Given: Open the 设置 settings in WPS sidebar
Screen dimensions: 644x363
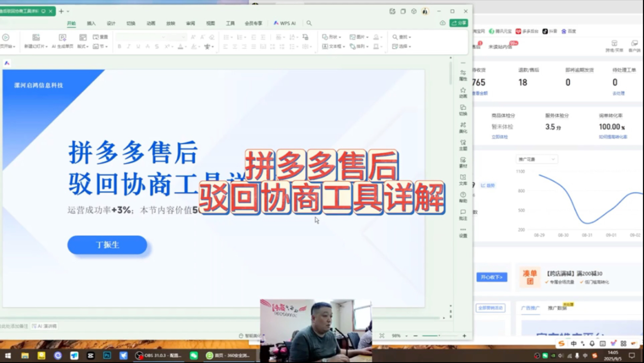Looking at the screenshot, I should (x=463, y=232).
